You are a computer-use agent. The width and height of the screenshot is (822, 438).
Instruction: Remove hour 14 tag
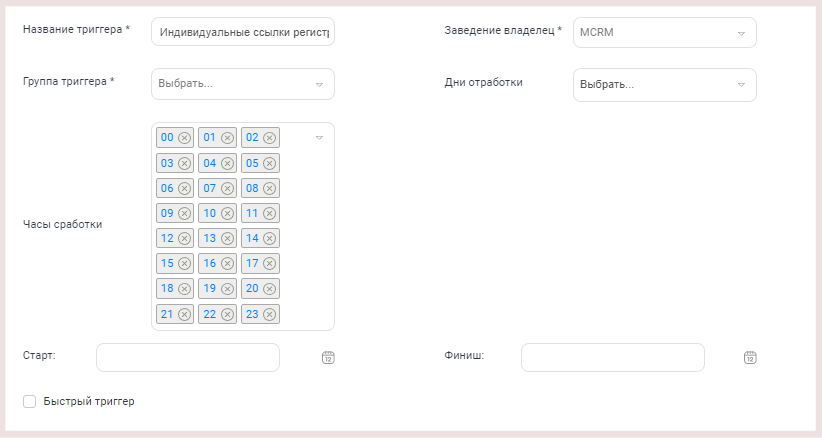coord(269,238)
